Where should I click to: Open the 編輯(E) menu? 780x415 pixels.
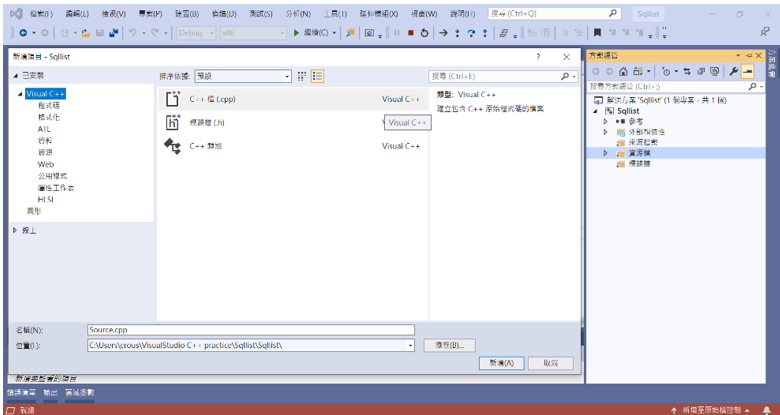78,14
